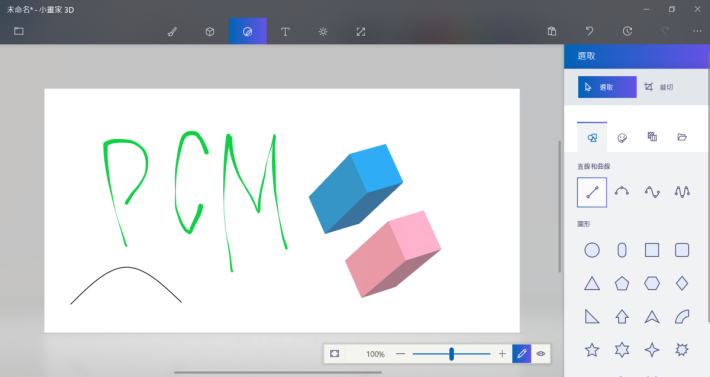Open the folder tab in side panel
Image resolution: width=710 pixels, height=377 pixels.
(682, 137)
